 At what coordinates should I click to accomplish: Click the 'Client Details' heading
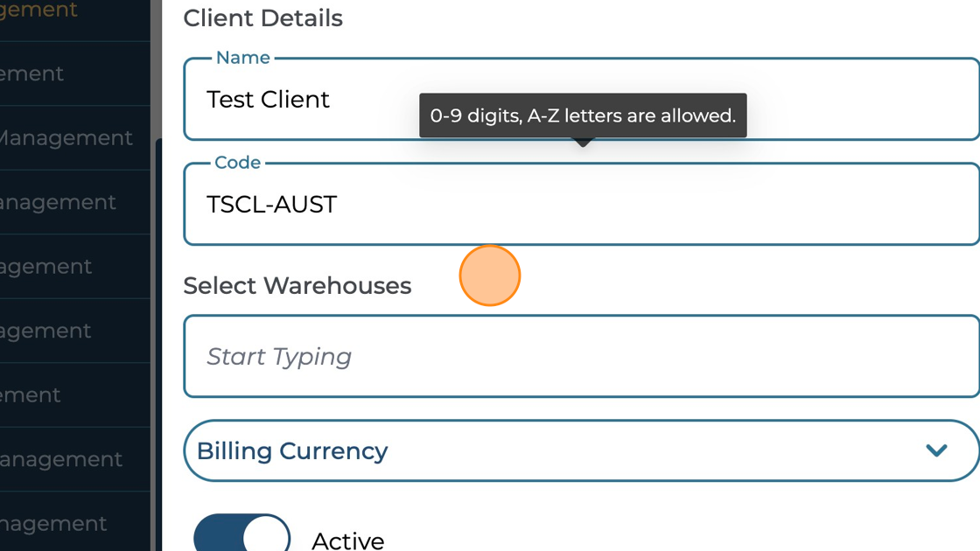click(x=262, y=18)
